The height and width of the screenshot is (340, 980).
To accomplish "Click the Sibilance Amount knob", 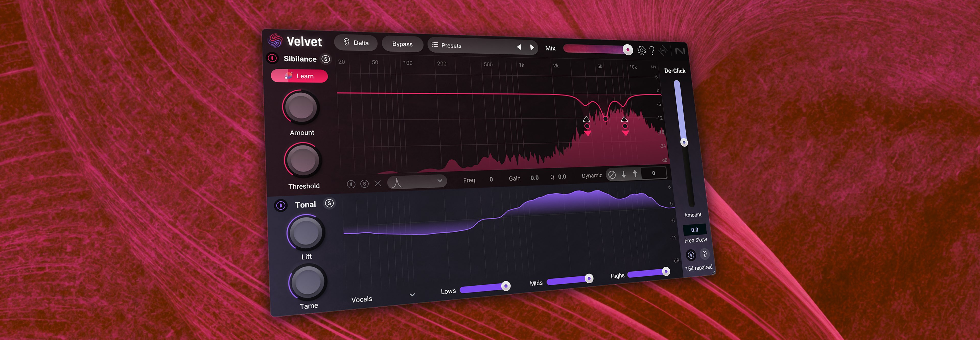I will click(300, 107).
